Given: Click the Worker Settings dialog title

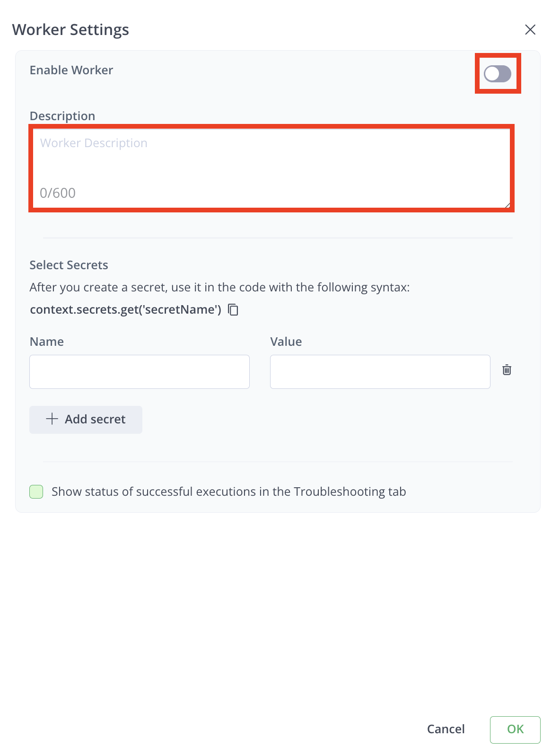Looking at the screenshot, I should [x=70, y=29].
